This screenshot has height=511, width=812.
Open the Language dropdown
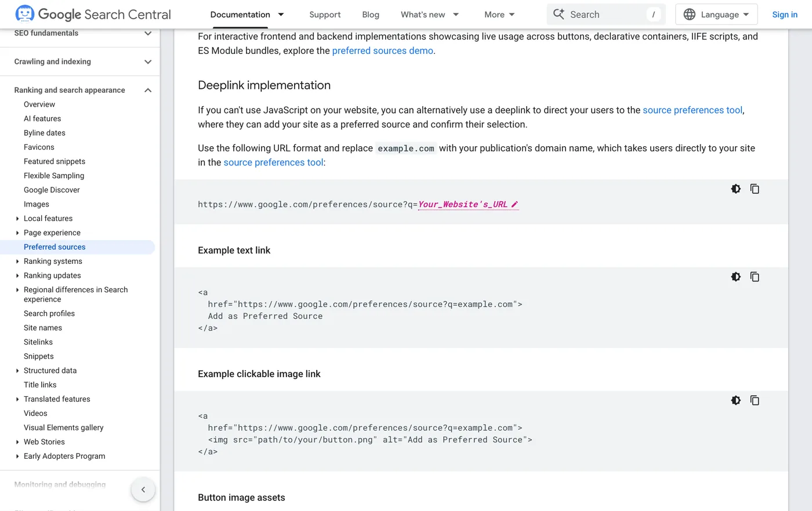point(716,15)
